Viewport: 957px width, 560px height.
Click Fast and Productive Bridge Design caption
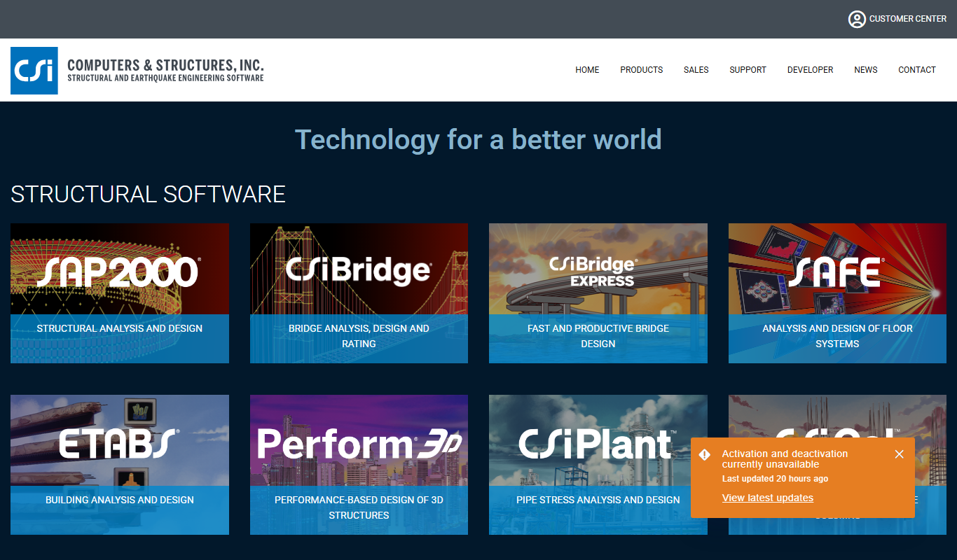point(598,336)
